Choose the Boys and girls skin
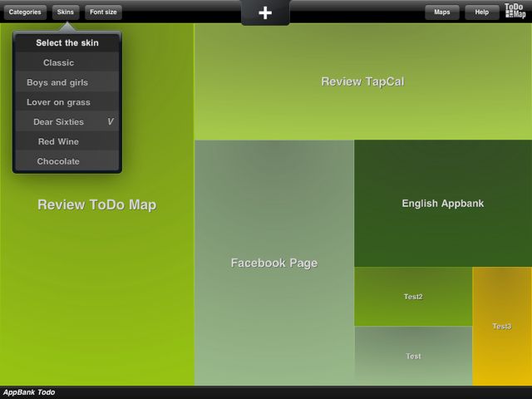 (x=67, y=82)
